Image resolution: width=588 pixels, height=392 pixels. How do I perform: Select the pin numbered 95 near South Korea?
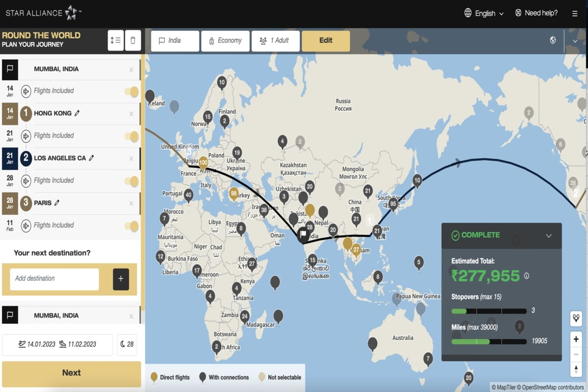point(393,204)
